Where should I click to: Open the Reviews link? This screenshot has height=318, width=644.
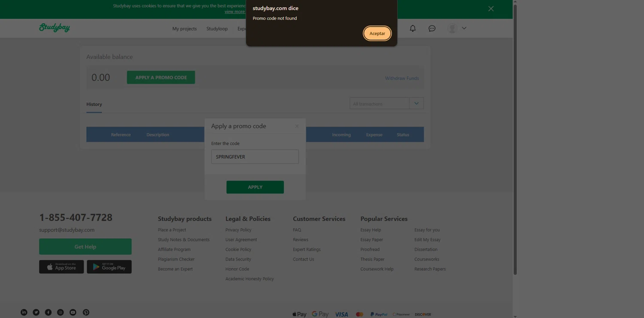301,240
